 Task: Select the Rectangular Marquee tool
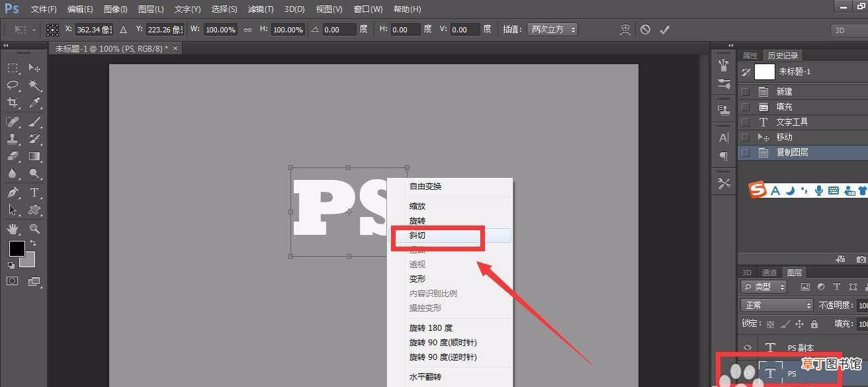(13, 68)
